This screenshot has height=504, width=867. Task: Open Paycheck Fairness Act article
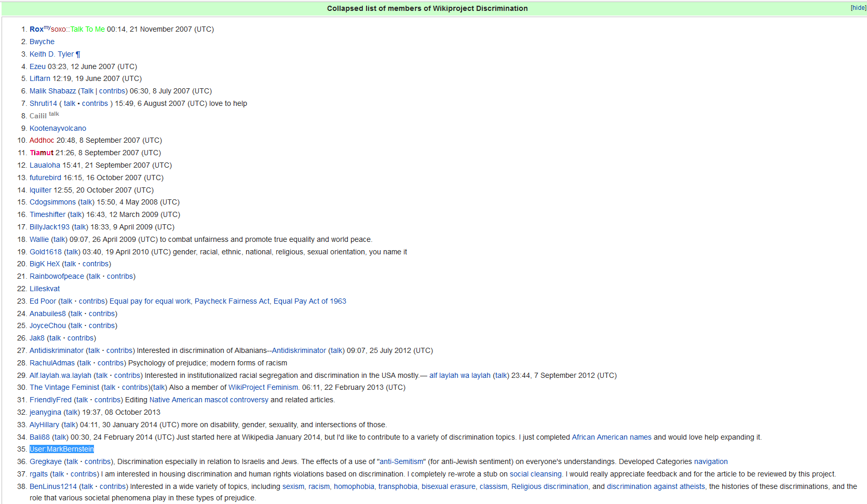[232, 301]
